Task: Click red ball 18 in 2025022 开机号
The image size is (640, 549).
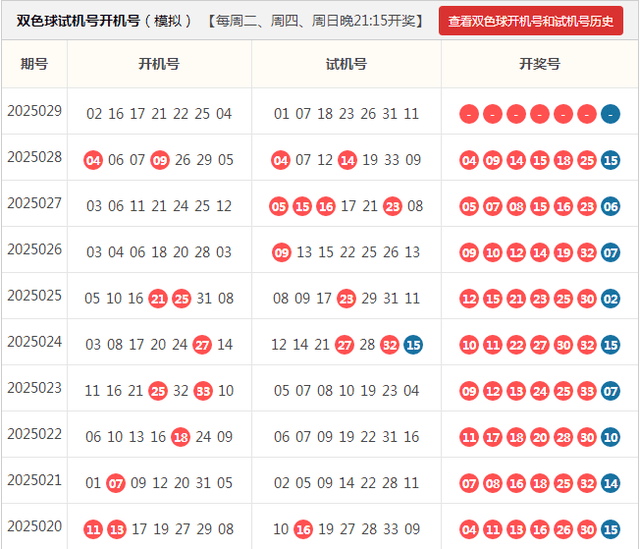Action: click(180, 437)
